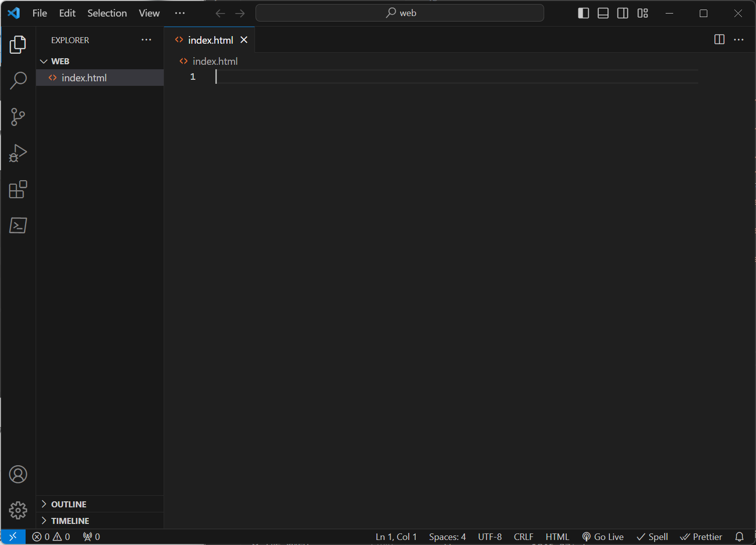Expand the OUTLINE section

pos(100,504)
